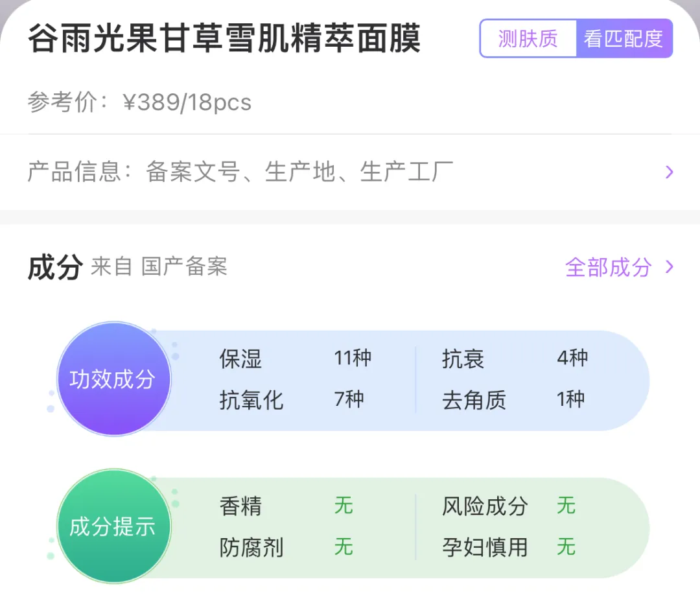Tap 香精 无 fragrance indicator
This screenshot has width=700, height=601.
(286, 506)
